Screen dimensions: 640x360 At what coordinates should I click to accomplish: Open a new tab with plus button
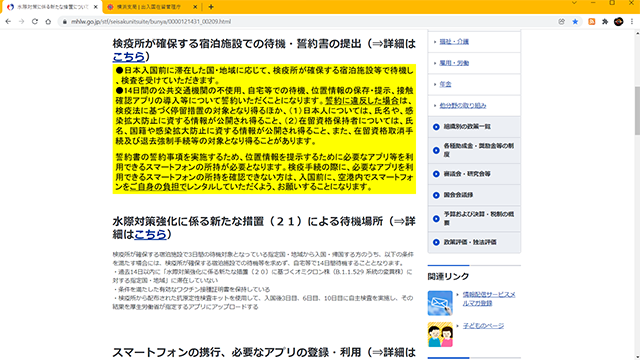[211, 7]
